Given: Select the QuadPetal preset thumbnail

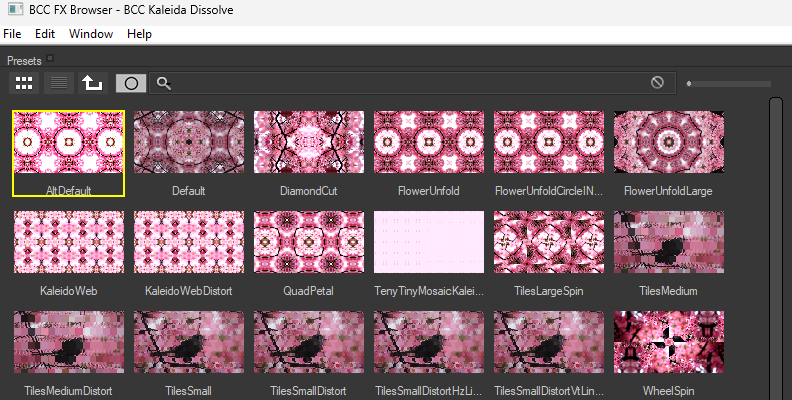Looking at the screenshot, I should (309, 242).
